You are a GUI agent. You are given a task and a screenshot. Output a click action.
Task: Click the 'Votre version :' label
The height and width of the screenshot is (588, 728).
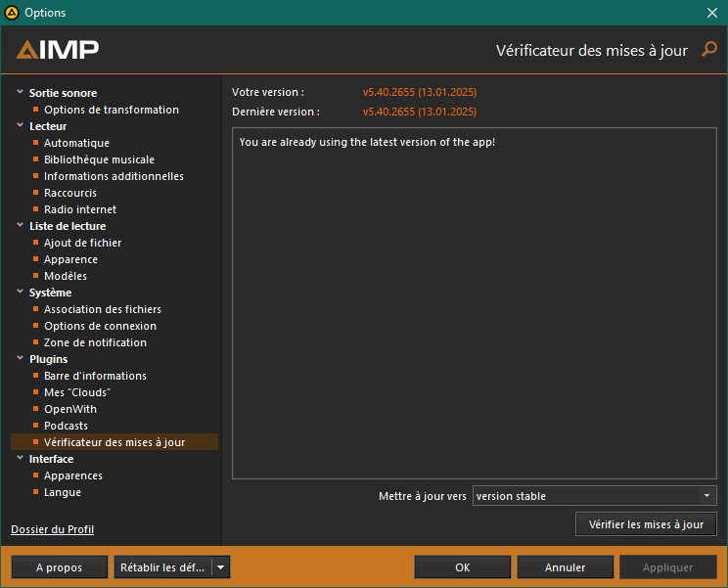(268, 92)
